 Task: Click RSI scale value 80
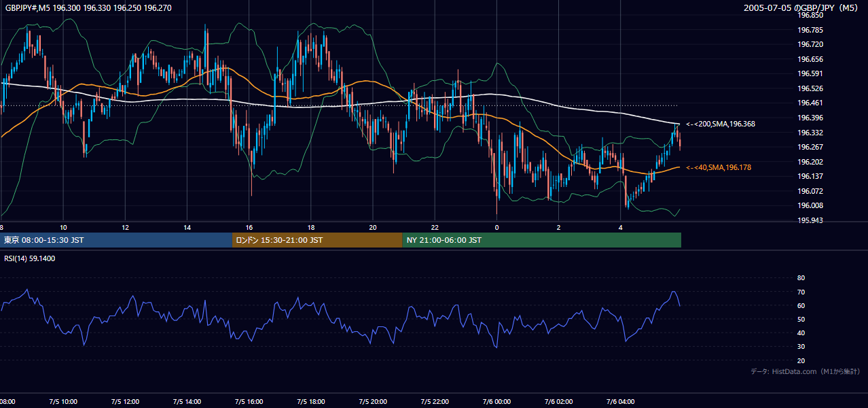point(801,278)
